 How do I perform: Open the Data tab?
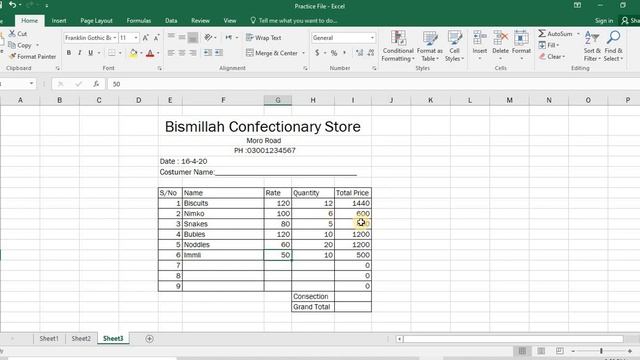(171, 20)
